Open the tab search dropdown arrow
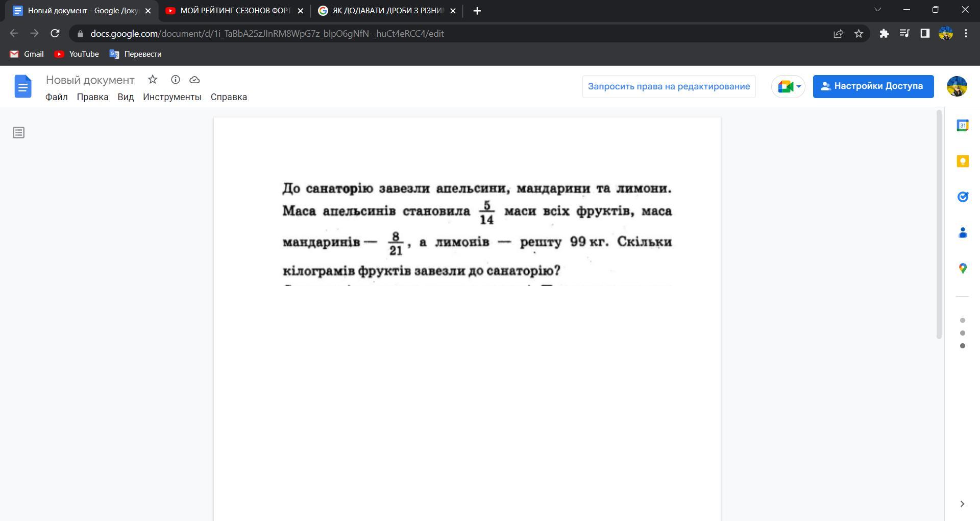This screenshot has width=980, height=521. coord(877,10)
